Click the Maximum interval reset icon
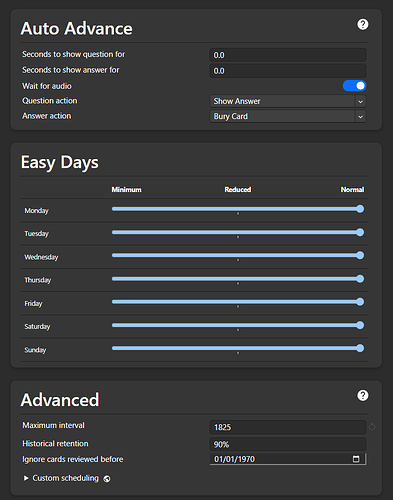This screenshot has height=500, width=393. 372,426
